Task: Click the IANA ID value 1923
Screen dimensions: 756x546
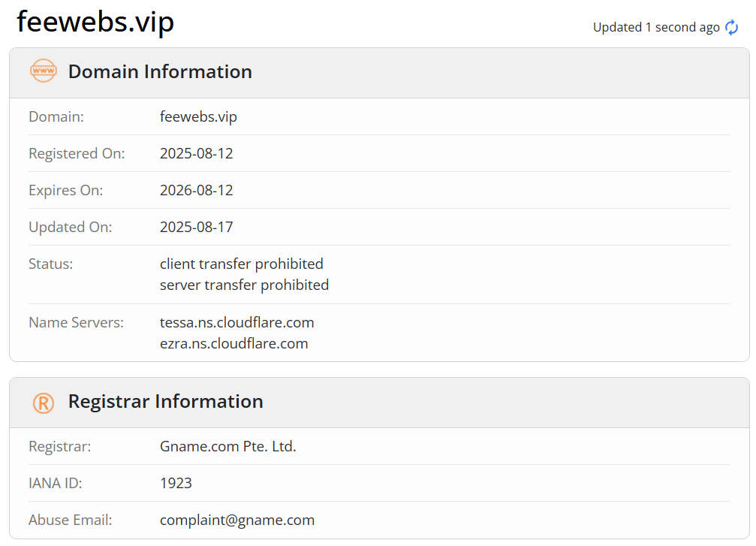Action: [x=176, y=483]
